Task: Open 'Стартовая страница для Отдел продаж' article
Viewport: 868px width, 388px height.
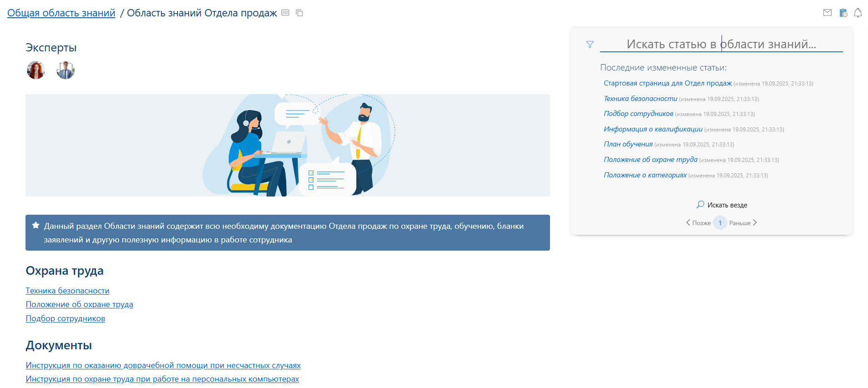Action: pos(667,83)
